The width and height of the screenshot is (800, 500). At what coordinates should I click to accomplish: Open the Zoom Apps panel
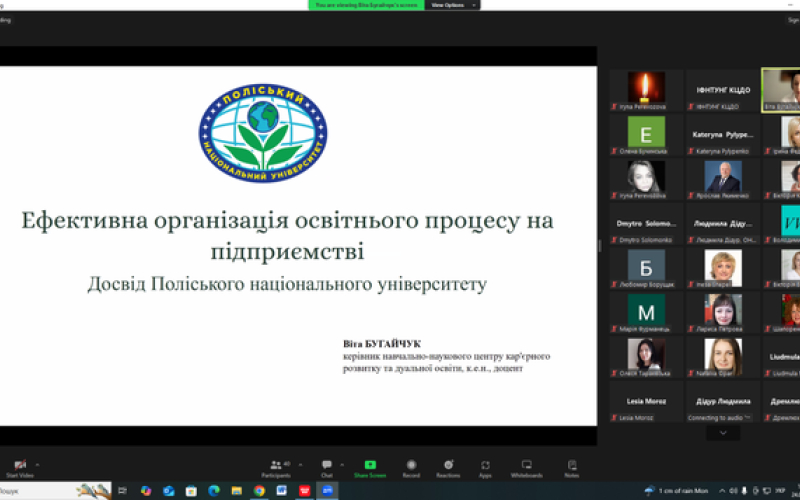pos(485,468)
